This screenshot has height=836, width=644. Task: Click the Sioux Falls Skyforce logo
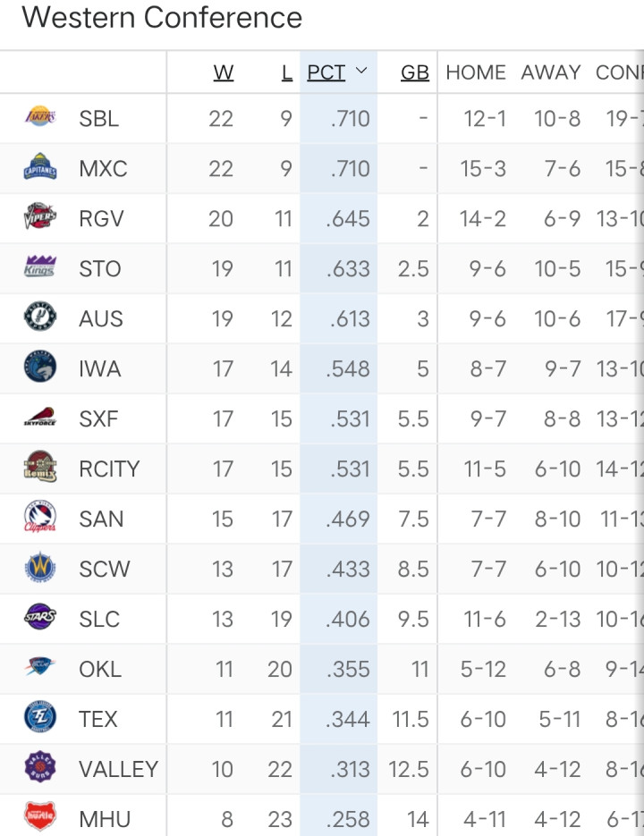point(40,418)
